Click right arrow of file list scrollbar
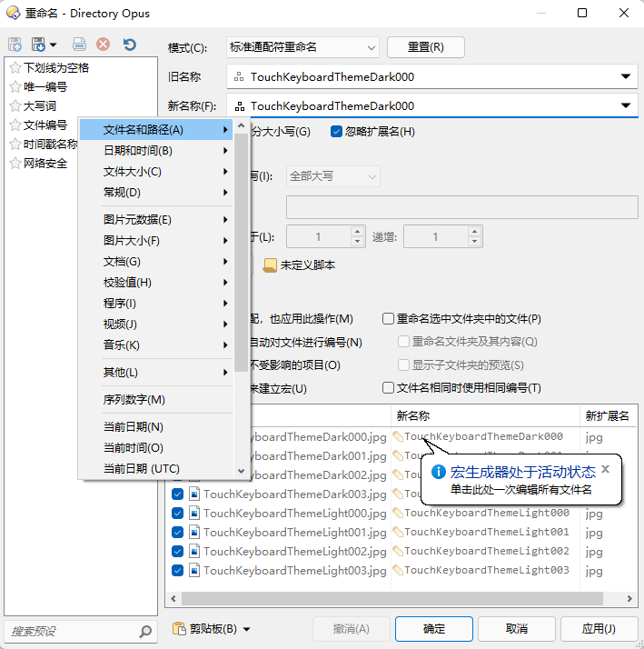 click(x=629, y=598)
